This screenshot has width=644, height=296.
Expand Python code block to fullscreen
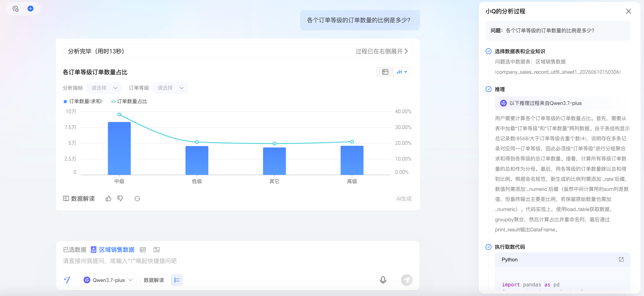(x=621, y=259)
